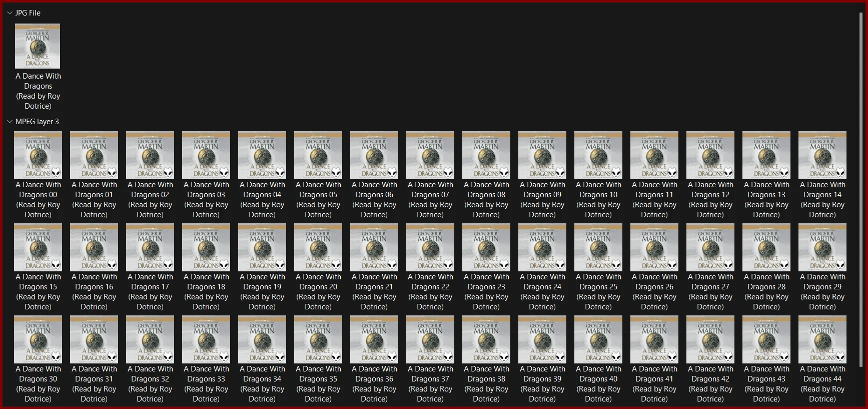Click the JPG File group header label

[28, 13]
